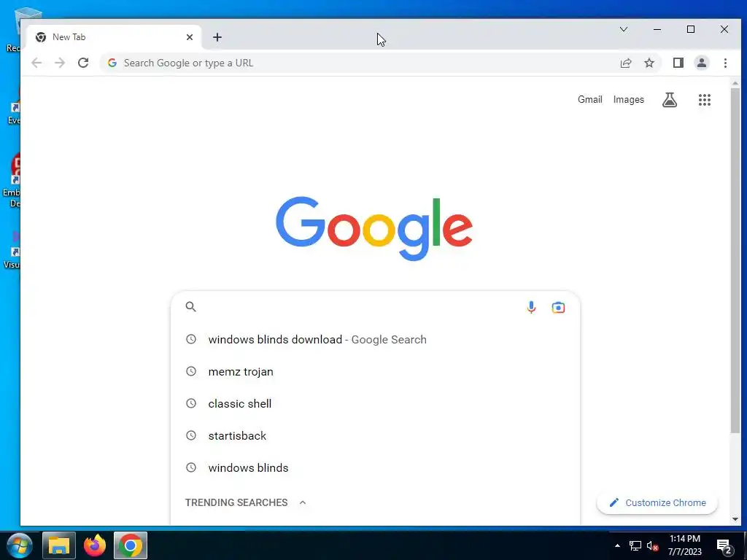Click the Customize Chrome button
This screenshot has width=747, height=560.
click(657, 503)
